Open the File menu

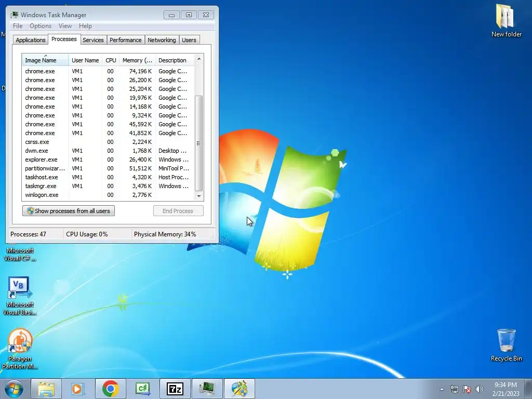coord(18,26)
